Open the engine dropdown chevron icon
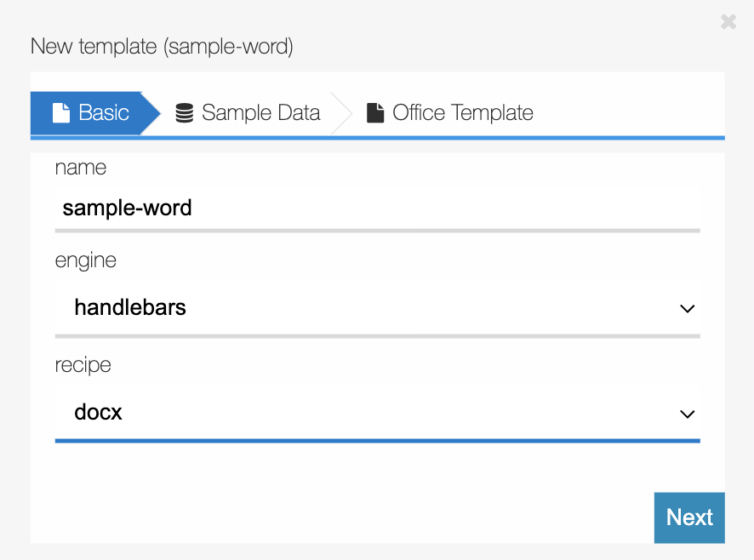Image resolution: width=754 pixels, height=560 pixels. (688, 309)
